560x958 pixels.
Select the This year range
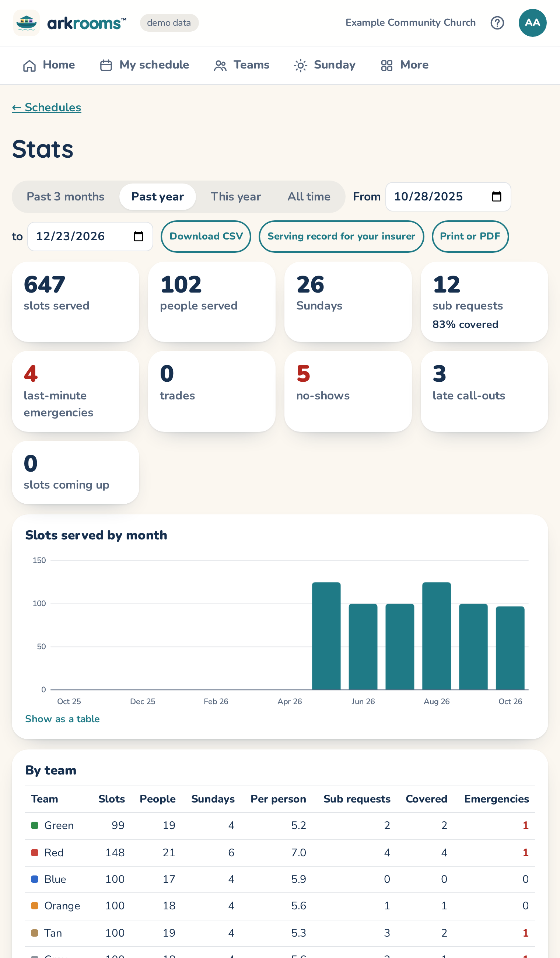point(236,196)
